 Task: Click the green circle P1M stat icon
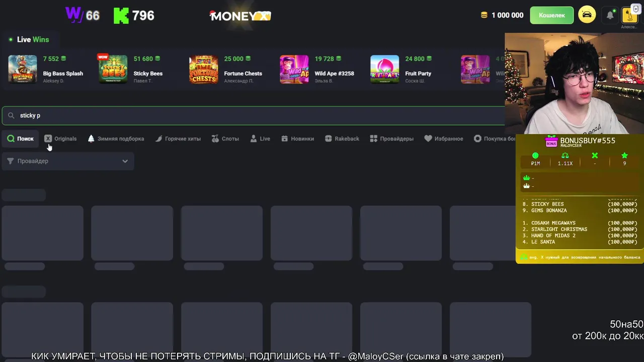535,156
